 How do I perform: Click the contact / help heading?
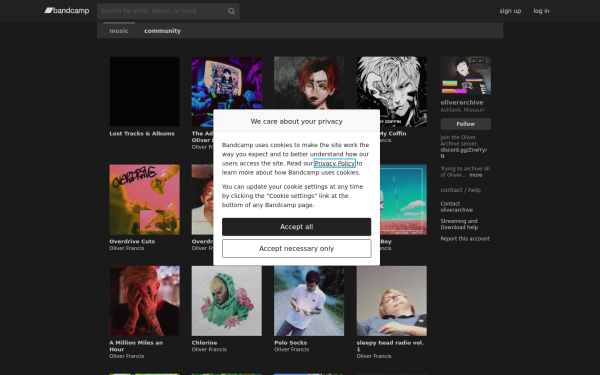pos(460,190)
